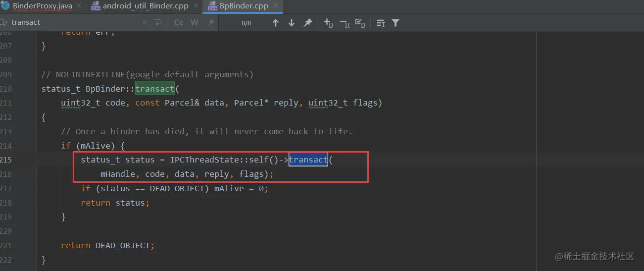644x271 pixels.
Task: Close the BpBinder.cpp tab
Action: tap(276, 6)
